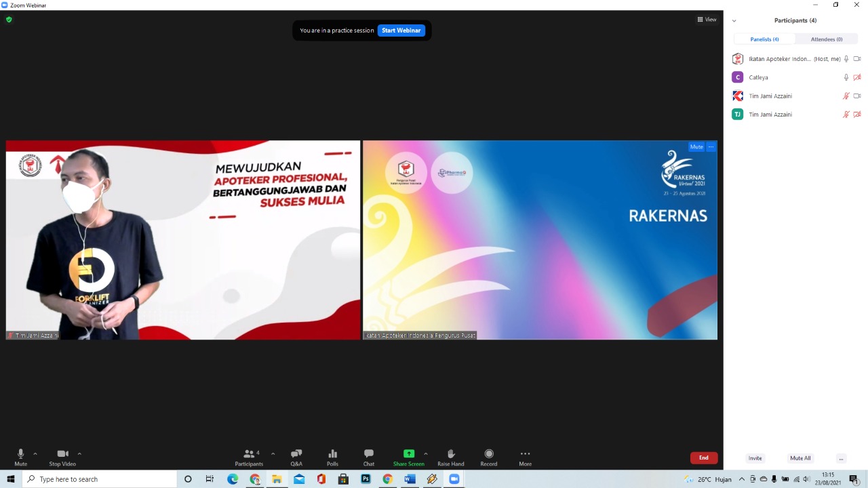Click the 13:15 clock in taskbar

[827, 479]
